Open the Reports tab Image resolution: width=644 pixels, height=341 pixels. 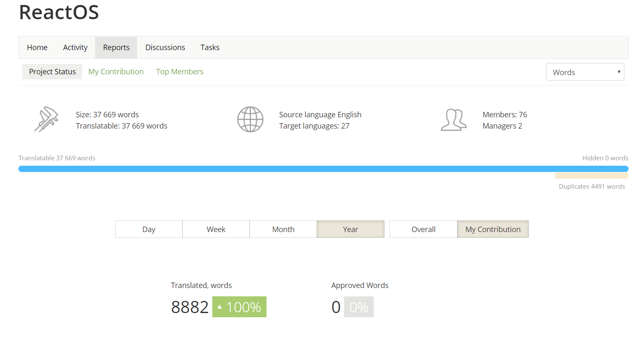click(116, 48)
